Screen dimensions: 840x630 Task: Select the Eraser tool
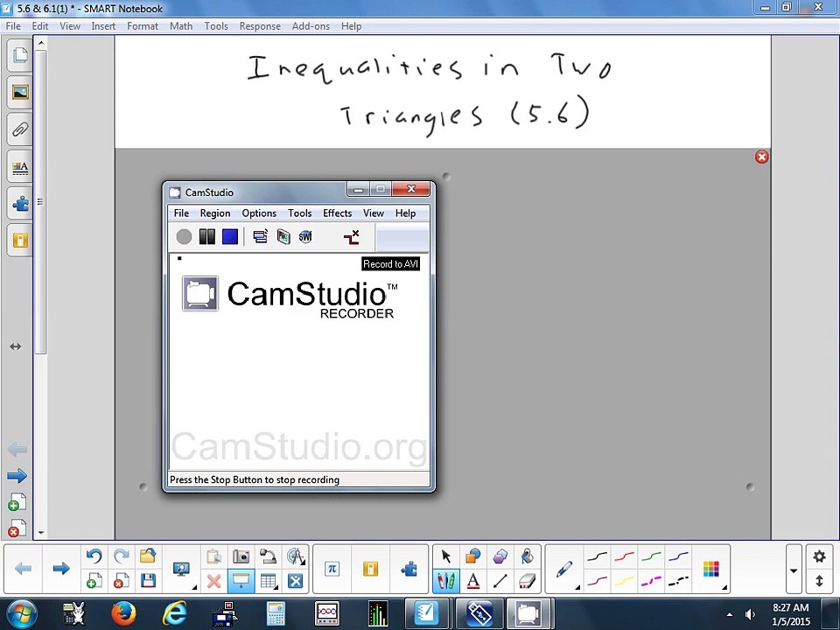tap(527, 581)
